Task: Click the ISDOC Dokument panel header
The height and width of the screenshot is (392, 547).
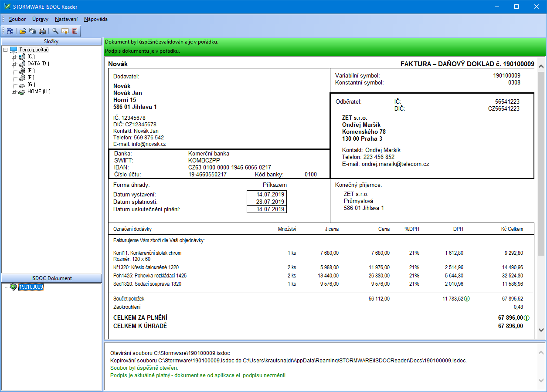Action: (51, 278)
